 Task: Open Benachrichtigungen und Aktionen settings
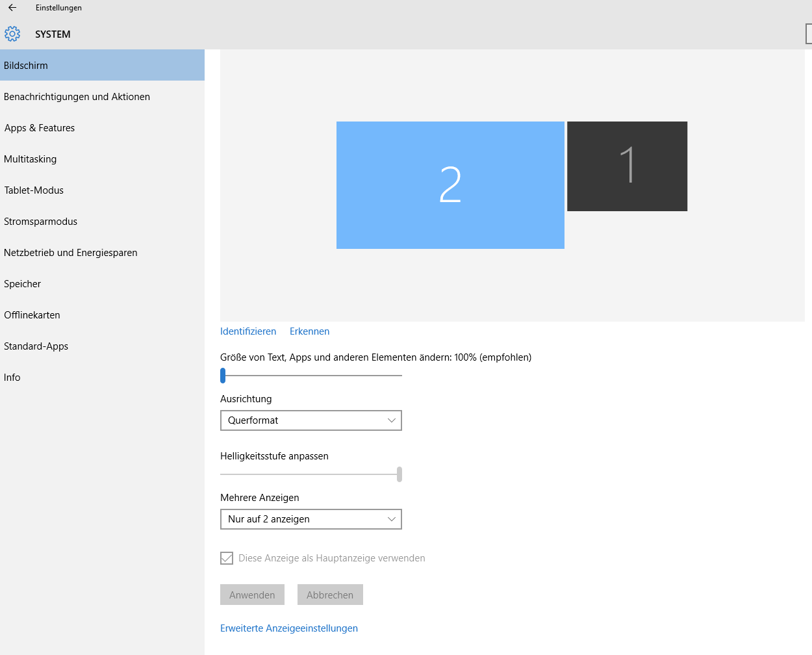click(102, 96)
